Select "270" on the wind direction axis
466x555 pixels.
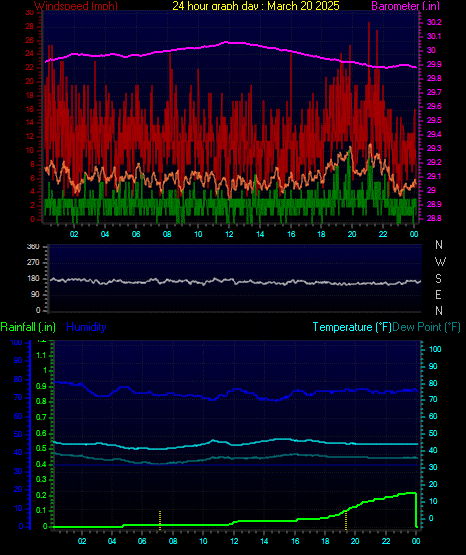pos(33,263)
